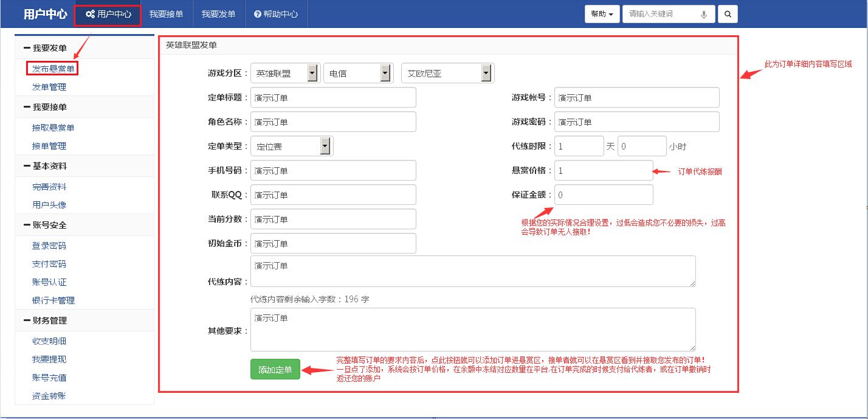Click the magnifier search icon
Viewport: 868px width, 419px height.
tap(728, 13)
